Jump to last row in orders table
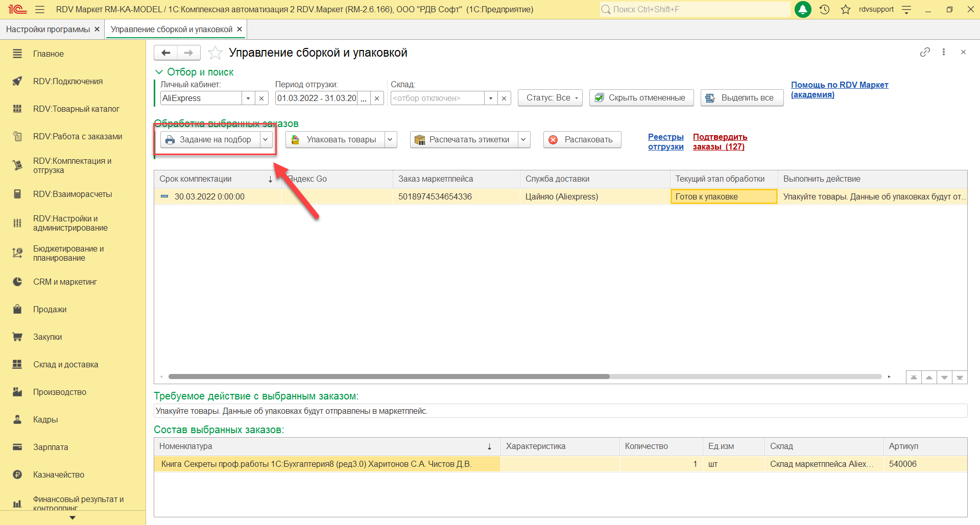The width and height of the screenshot is (980, 525). 960,378
